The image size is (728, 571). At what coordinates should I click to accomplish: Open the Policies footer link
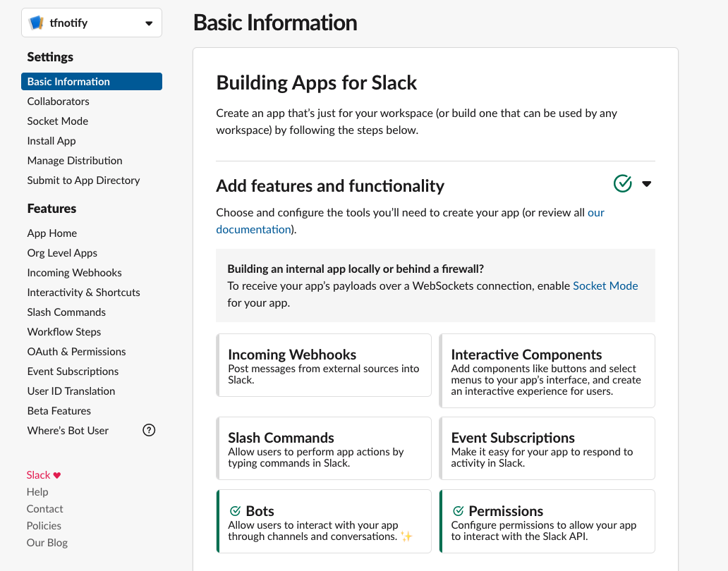[x=44, y=526]
